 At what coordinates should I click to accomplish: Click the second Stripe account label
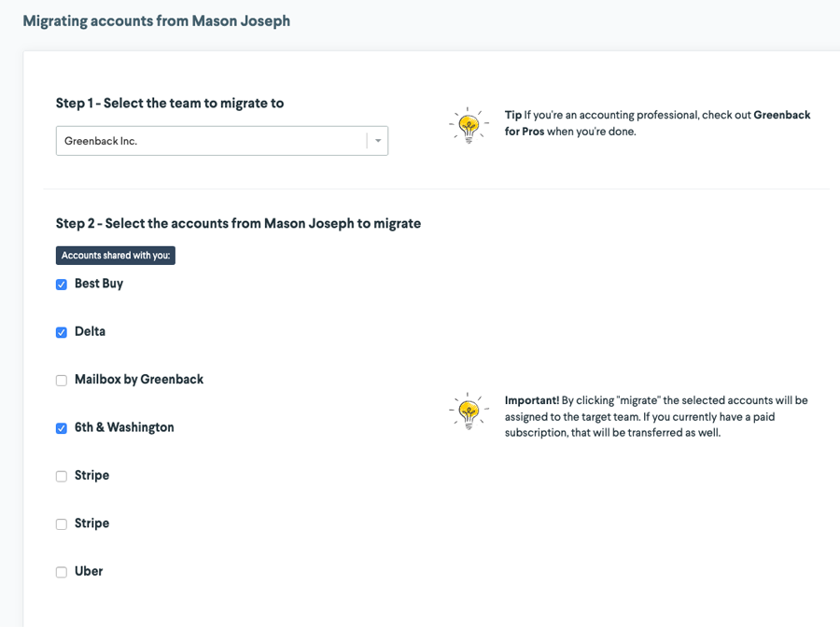click(x=91, y=523)
